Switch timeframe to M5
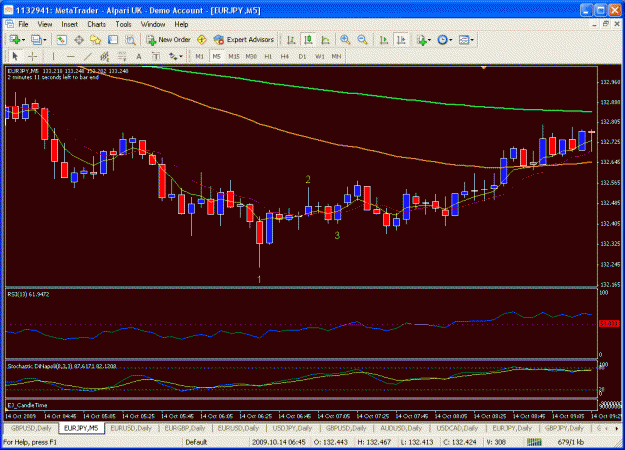 [x=216, y=56]
